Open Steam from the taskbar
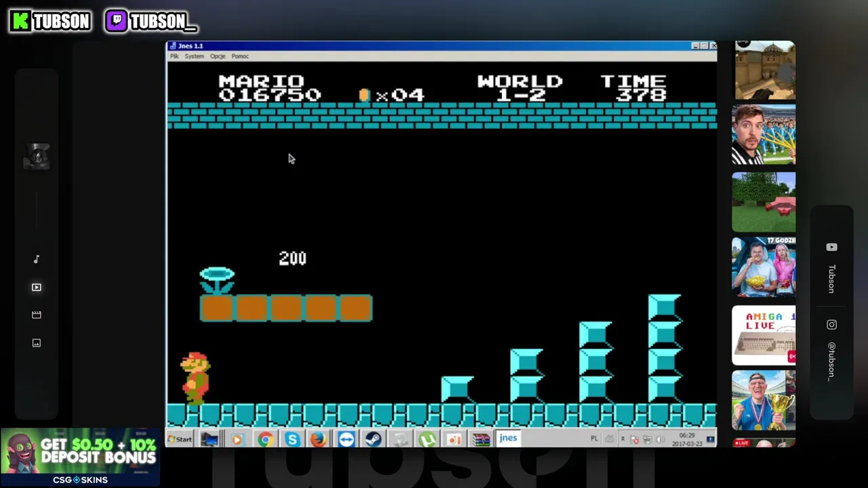The image size is (868, 488). click(x=373, y=439)
